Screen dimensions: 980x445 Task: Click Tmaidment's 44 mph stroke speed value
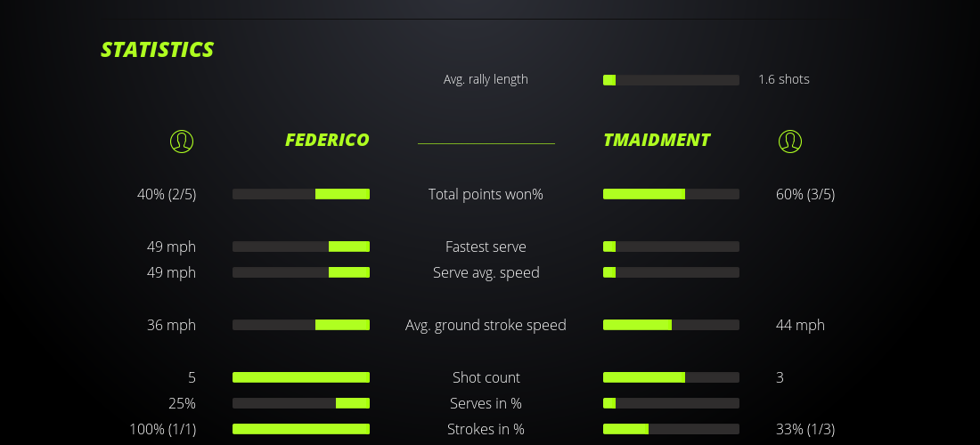[800, 325]
